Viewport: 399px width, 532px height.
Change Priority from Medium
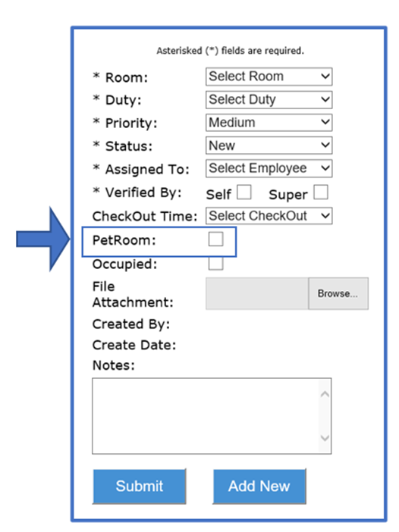click(x=269, y=123)
